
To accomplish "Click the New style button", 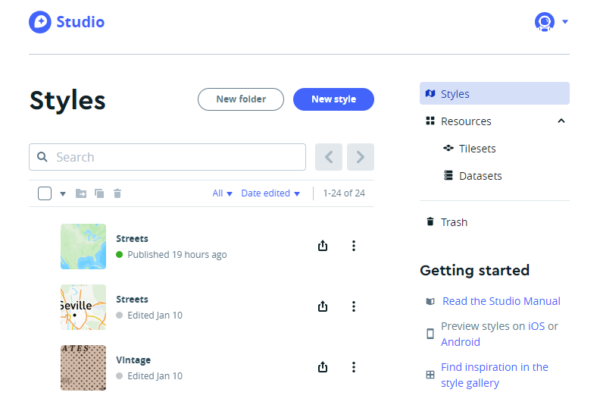I will coord(333,99).
